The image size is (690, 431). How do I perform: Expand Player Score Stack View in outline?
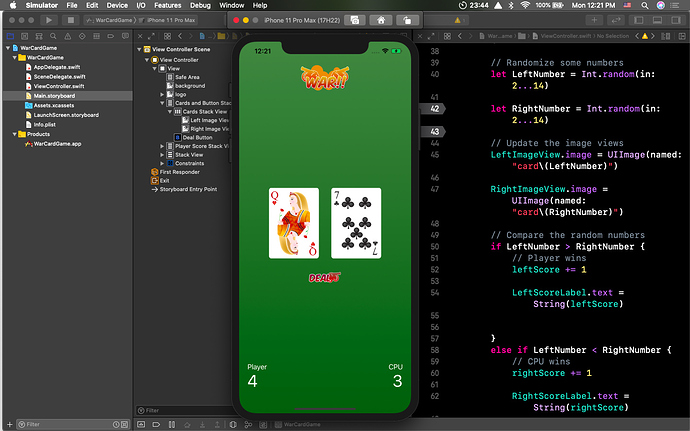pos(162,146)
